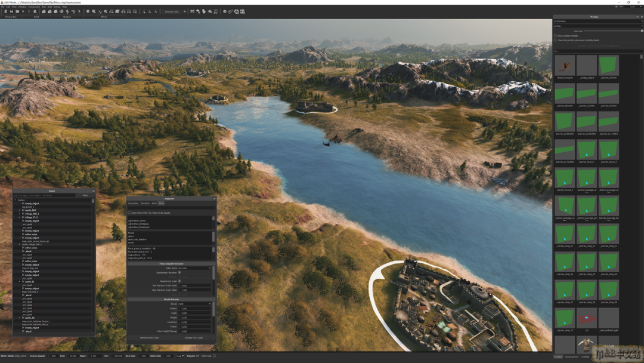Click the Filter button in Scene panel

tap(85, 195)
